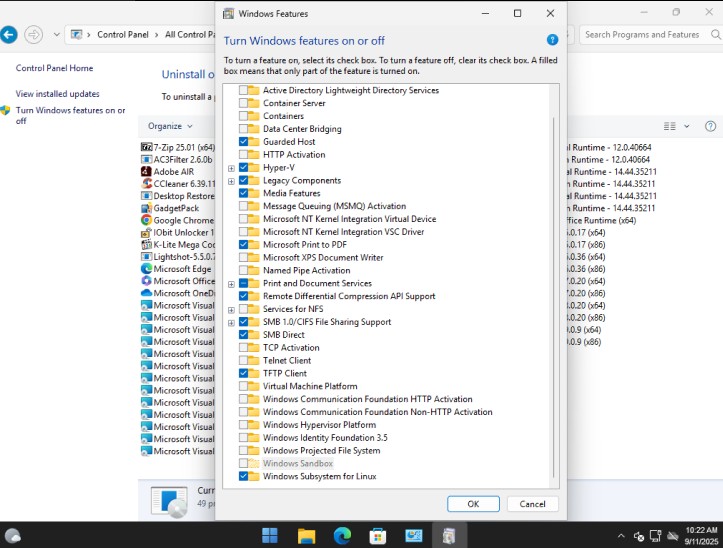
Task: Click the shield icon beside Turn Windows features
Action: point(5,111)
